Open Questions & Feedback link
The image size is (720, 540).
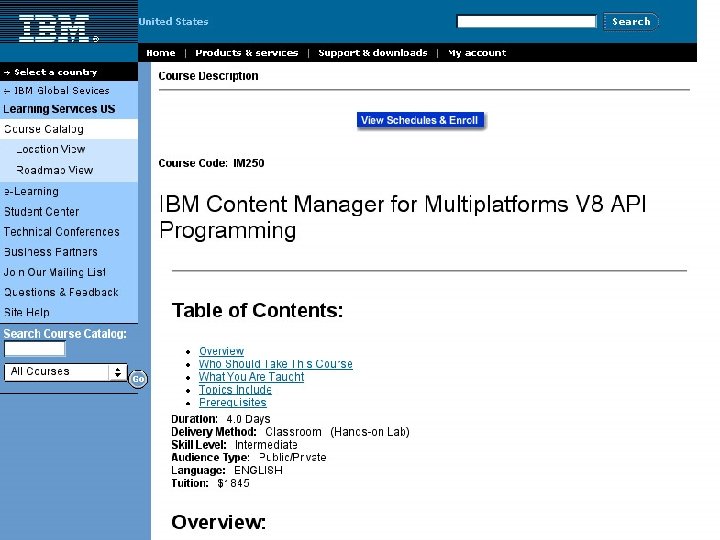[x=61, y=292]
